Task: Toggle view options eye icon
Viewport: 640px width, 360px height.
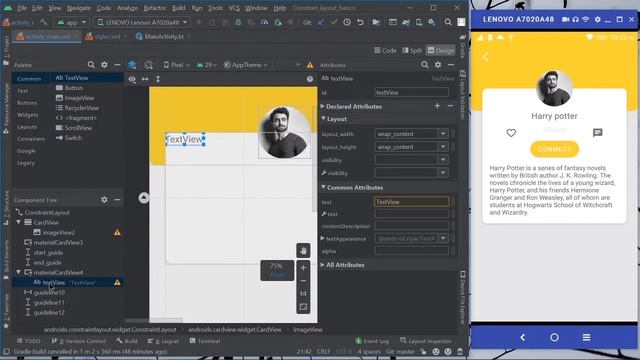Action: pyautogui.click(x=132, y=79)
